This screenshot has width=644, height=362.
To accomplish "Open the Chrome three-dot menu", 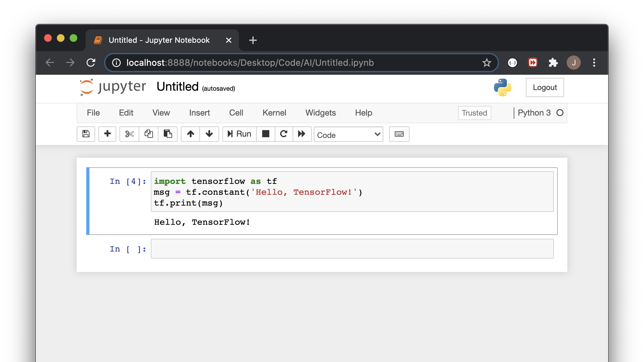I will (x=594, y=63).
